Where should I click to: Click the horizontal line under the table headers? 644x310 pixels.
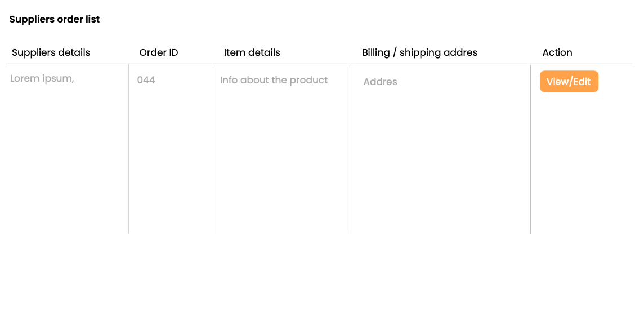pos(319,64)
